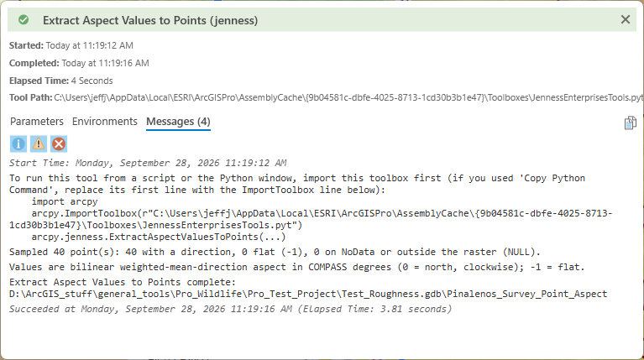Click the 'Succeeded at Monday, September 28' line
Screen dimensions: 644x360
(230, 309)
